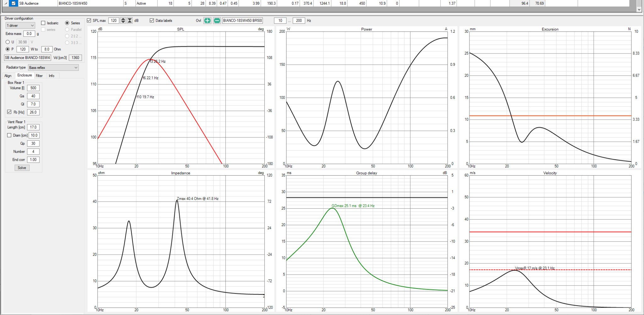Click the overlay name BIANCO-18SW450 BR50 field
This screenshot has height=315, width=644.
click(242, 20)
